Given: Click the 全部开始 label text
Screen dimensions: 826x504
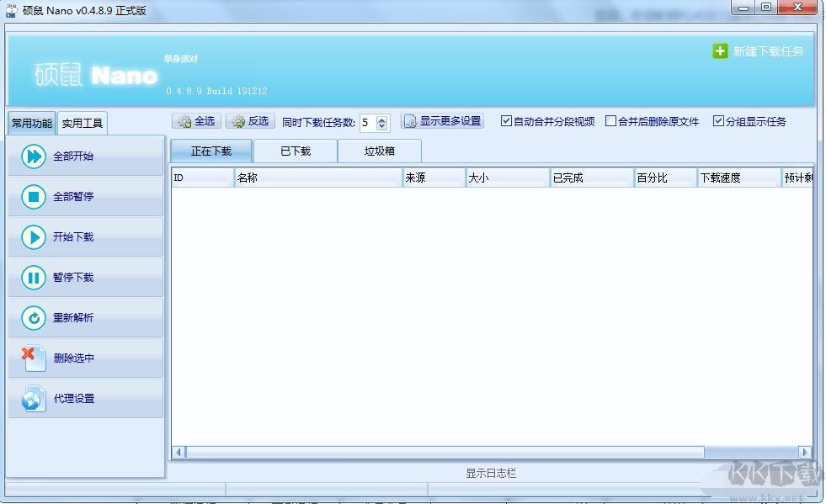Looking at the screenshot, I should tap(73, 157).
